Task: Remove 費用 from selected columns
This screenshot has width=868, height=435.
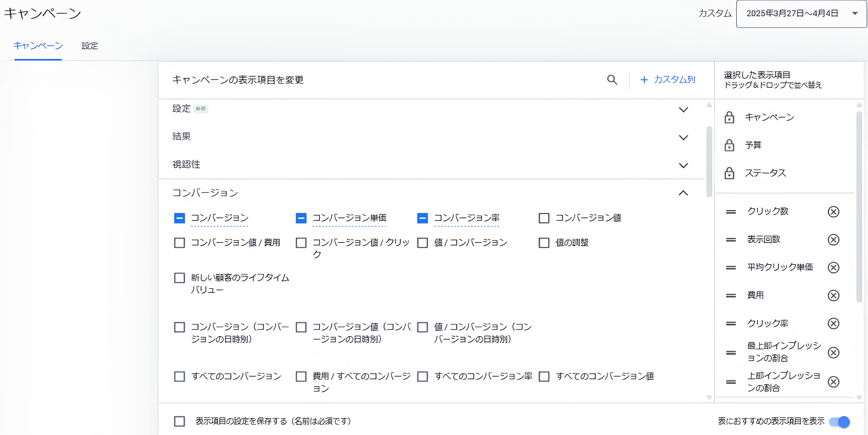Action: (834, 296)
